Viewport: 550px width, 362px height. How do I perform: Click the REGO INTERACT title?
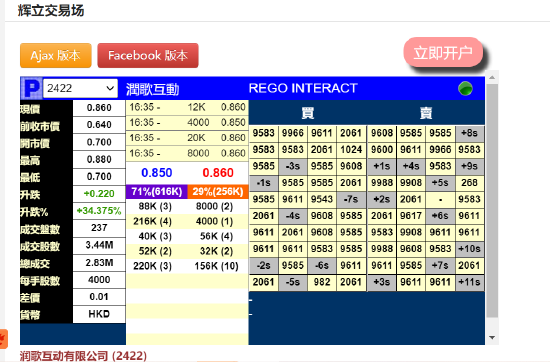click(303, 88)
